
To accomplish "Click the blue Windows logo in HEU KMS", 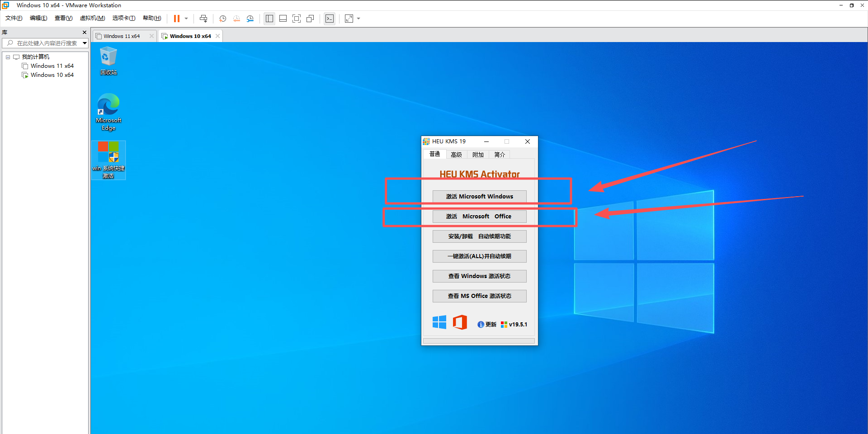I will (x=439, y=322).
